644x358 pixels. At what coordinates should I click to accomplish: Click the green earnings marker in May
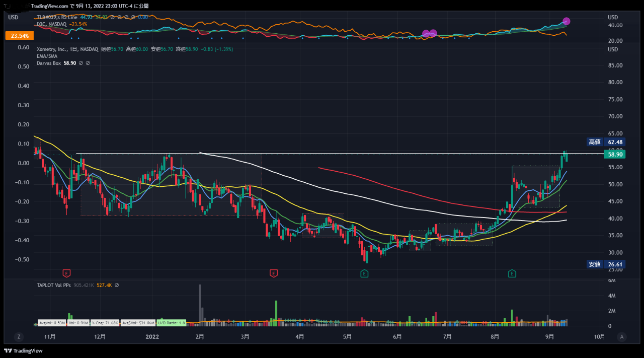[364, 273]
